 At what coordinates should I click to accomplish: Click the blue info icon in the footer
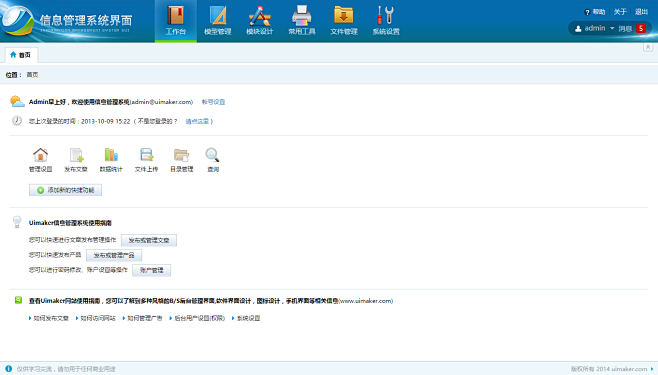(x=8, y=369)
